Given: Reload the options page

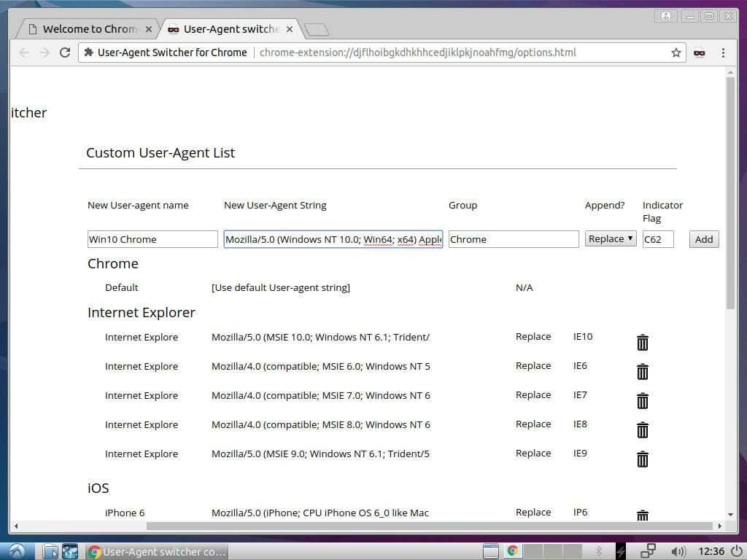Looking at the screenshot, I should (x=65, y=52).
